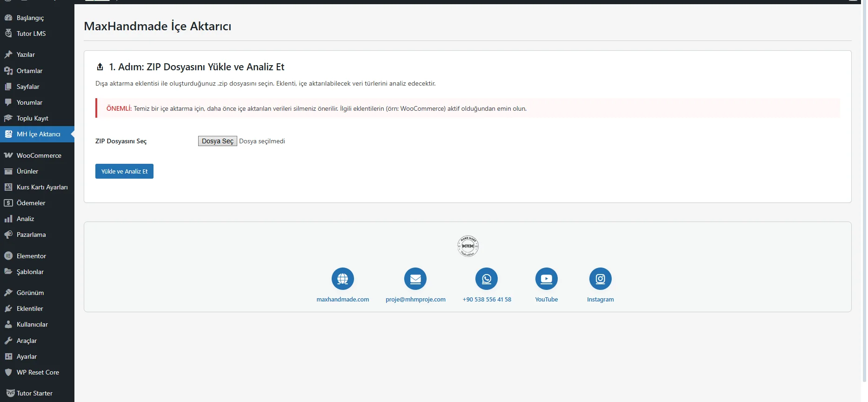Click the WP Reset Core shield icon
868x402 pixels.
pyautogui.click(x=8, y=372)
